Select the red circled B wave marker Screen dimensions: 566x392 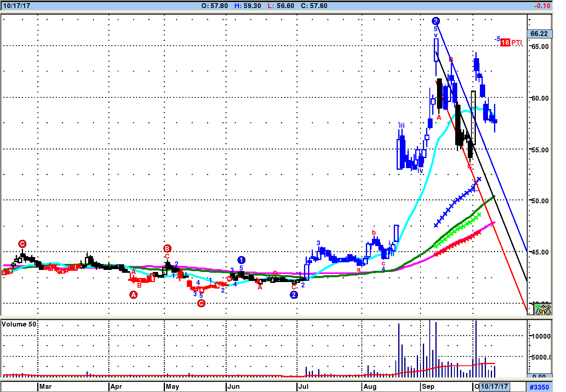(167, 249)
